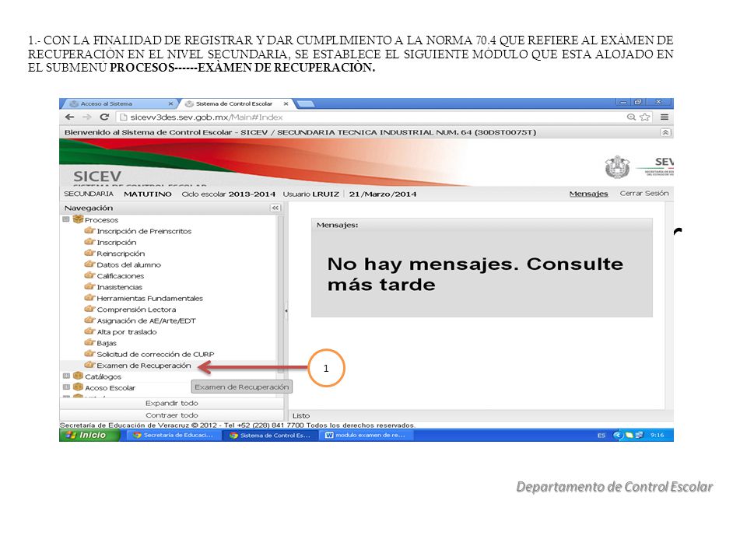This screenshot has height=560, width=747.
Task: Collapse the Navegación panel with its arrows
Action: pos(275,208)
